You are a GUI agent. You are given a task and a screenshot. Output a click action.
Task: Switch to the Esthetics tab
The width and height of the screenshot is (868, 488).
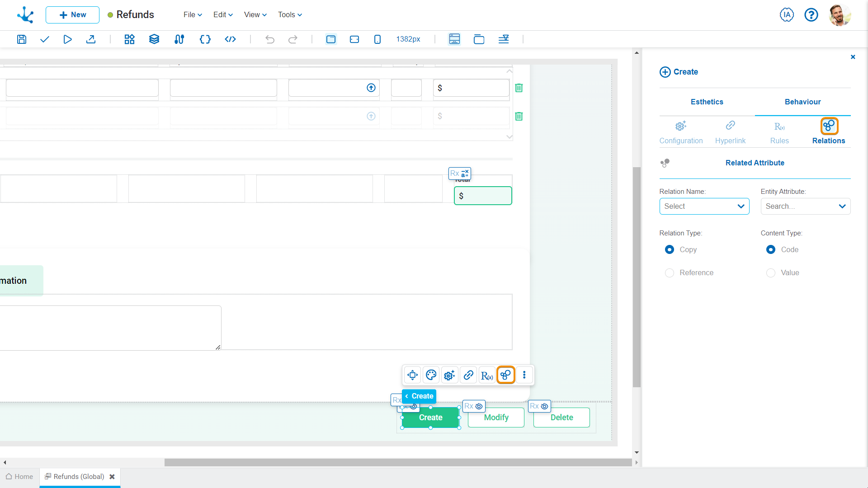tap(707, 102)
